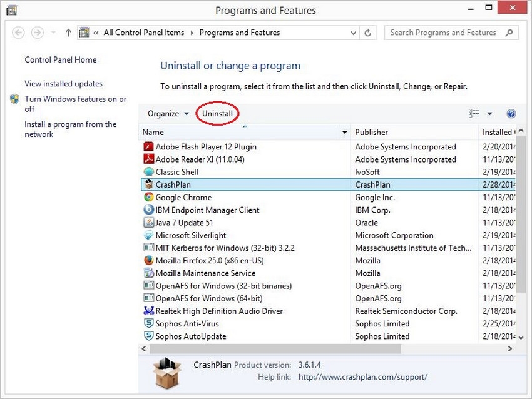This screenshot has width=532, height=399.
Task: Click the window icon in the title bar
Action: pyautogui.click(x=11, y=11)
